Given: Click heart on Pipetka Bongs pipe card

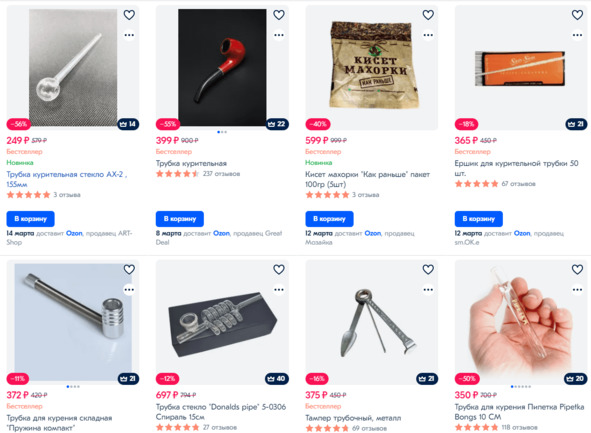Looking at the screenshot, I should 577,269.
